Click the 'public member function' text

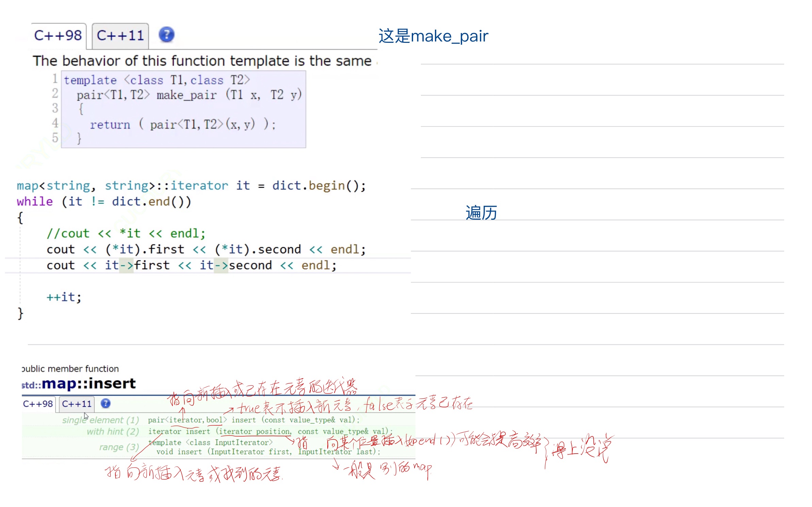[x=70, y=369]
